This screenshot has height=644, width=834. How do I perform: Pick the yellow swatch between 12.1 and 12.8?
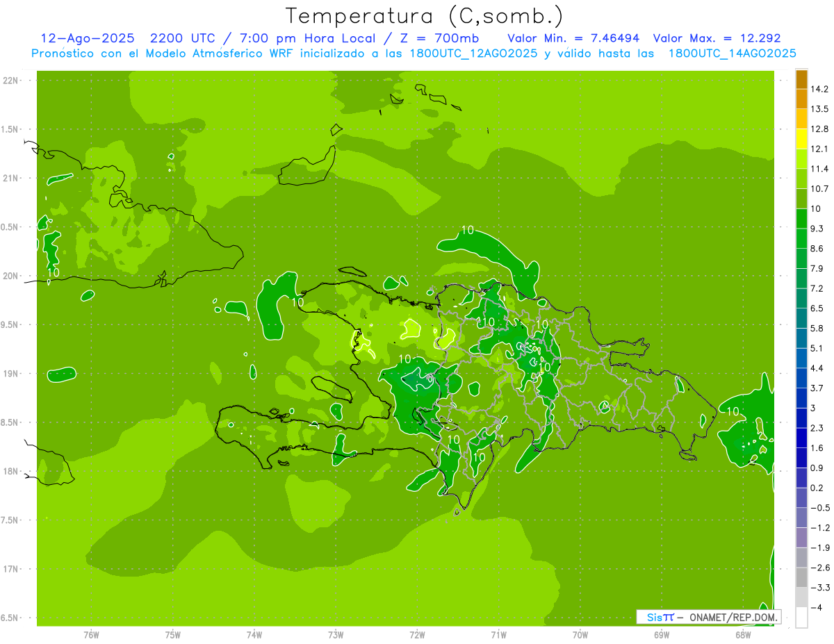coord(801,139)
